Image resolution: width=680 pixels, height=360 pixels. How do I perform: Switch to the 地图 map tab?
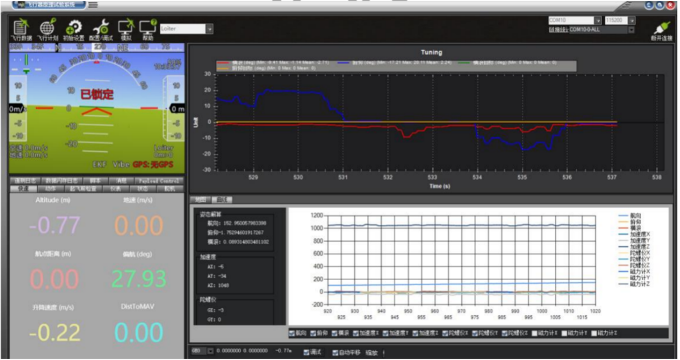pyautogui.click(x=200, y=200)
